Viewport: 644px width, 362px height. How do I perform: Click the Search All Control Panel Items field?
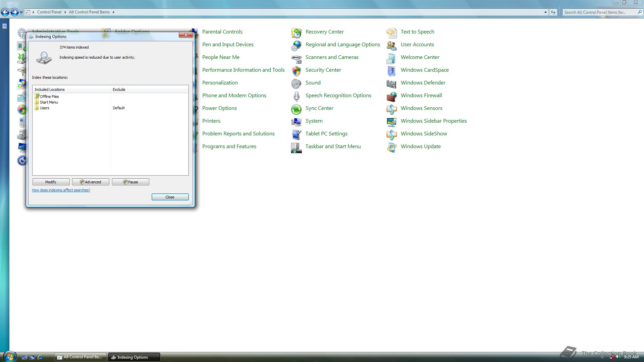pyautogui.click(x=599, y=12)
